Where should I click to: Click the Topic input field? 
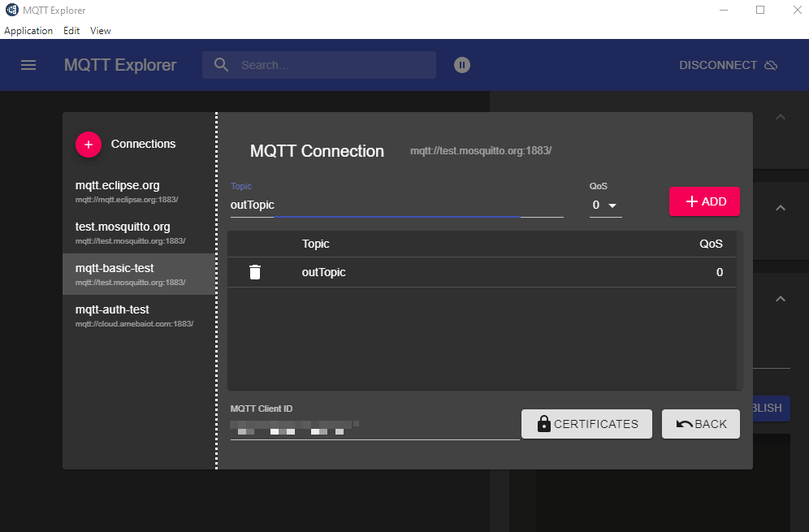396,205
